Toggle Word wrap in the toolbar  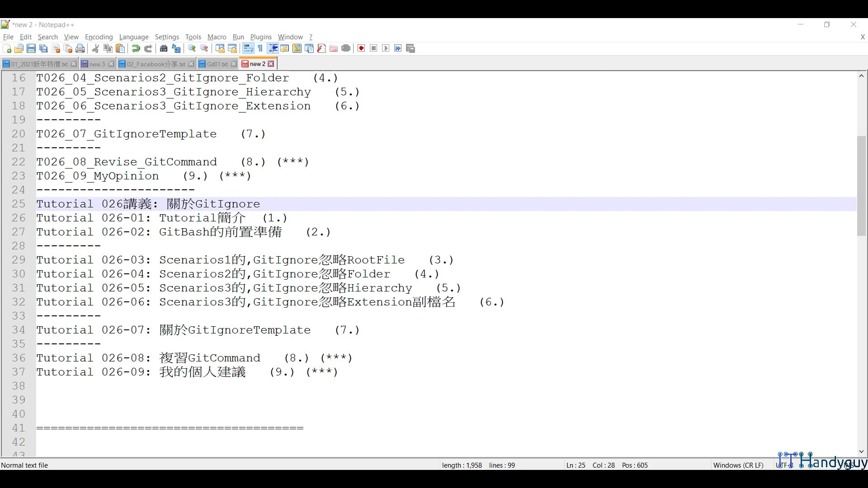248,48
